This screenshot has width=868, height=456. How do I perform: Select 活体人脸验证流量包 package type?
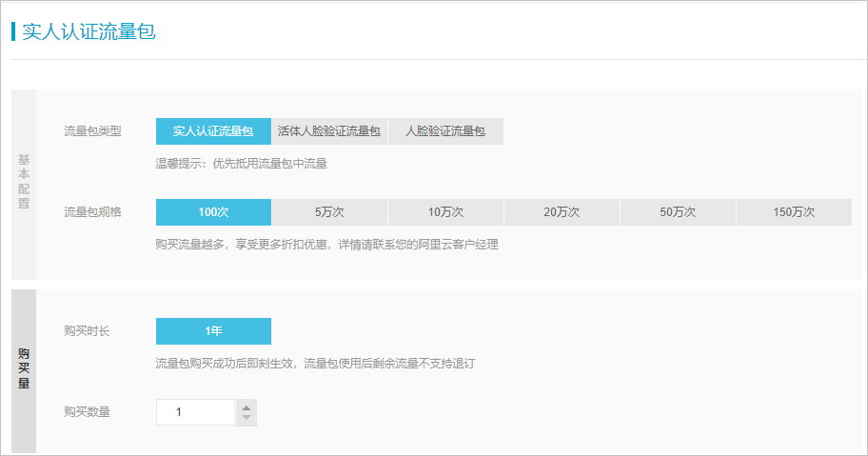(329, 131)
